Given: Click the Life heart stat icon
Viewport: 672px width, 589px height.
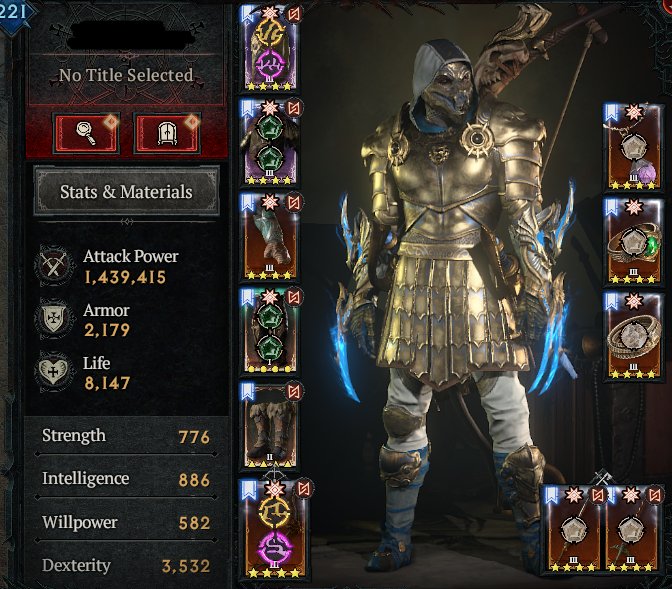Looking at the screenshot, I should point(53,372).
